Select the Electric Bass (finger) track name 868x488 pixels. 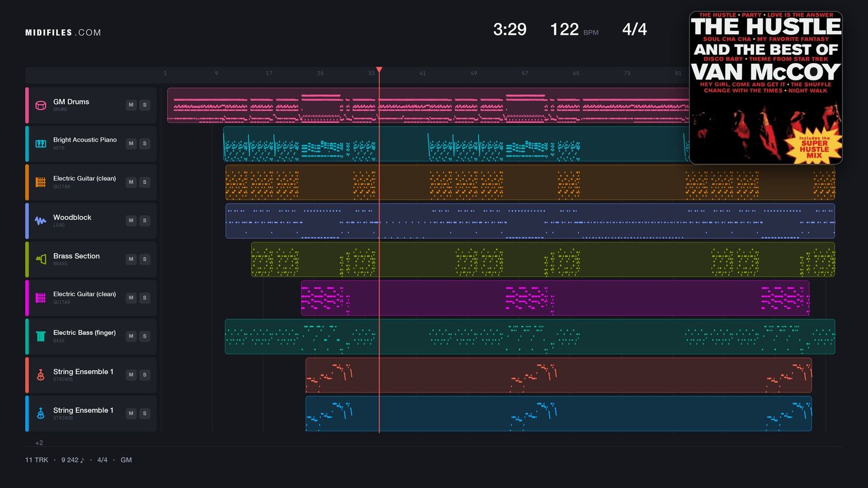click(x=84, y=332)
